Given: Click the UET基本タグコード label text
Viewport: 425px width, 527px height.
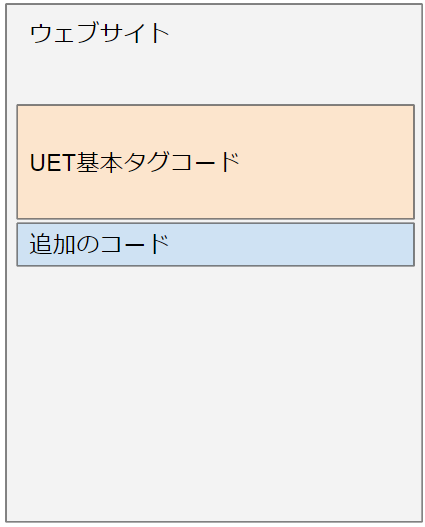Looking at the screenshot, I should click(135, 162).
